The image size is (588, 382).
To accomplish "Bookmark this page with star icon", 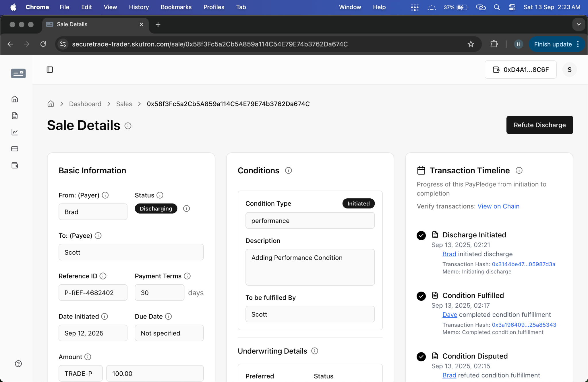I will point(471,44).
